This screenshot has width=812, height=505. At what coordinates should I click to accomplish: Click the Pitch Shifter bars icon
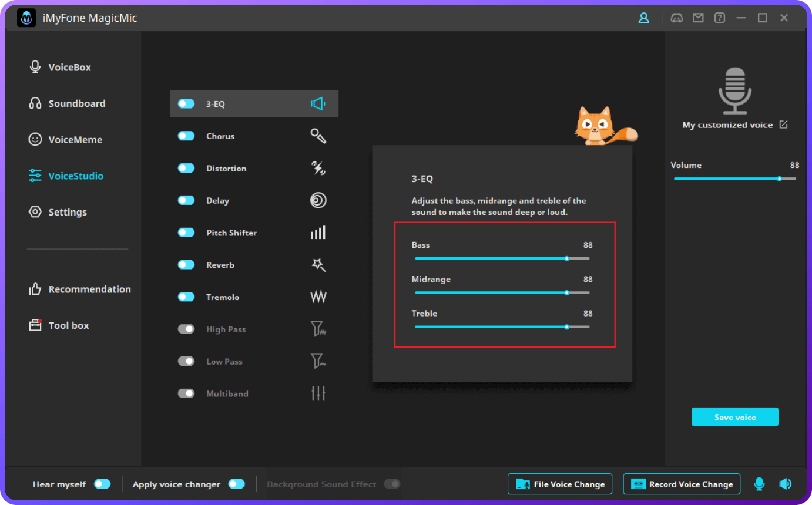[x=318, y=233]
